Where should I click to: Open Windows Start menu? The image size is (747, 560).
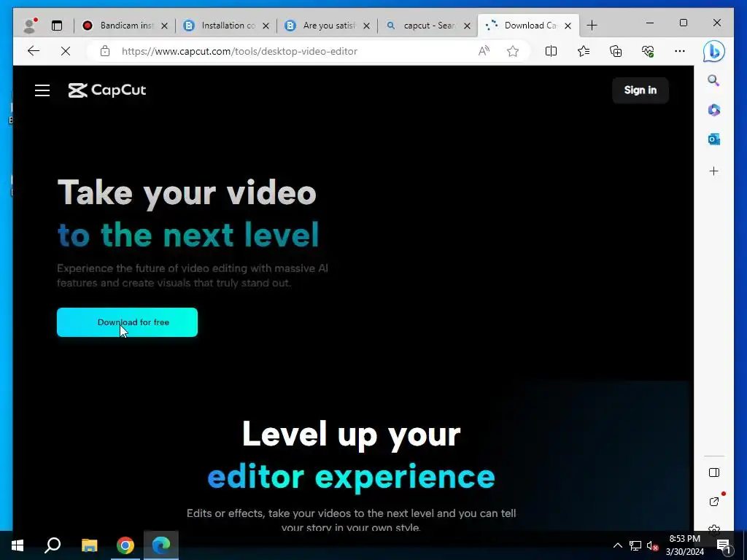(18, 545)
